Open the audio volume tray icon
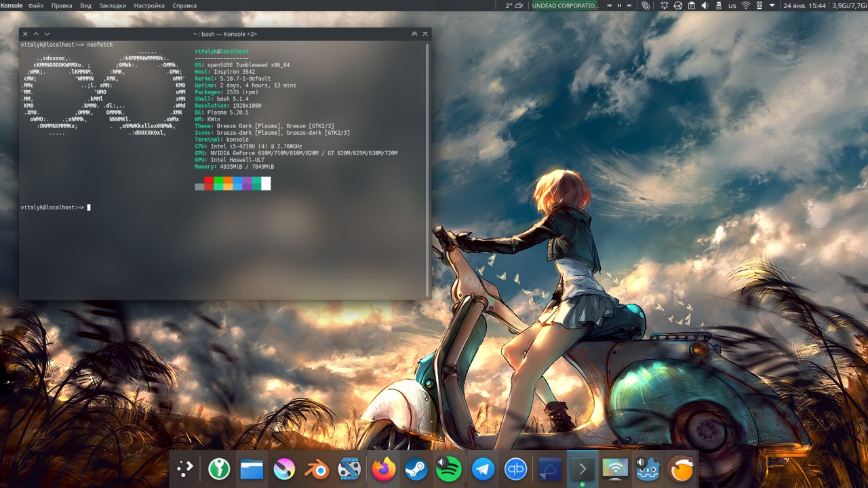 pyautogui.click(x=705, y=5)
